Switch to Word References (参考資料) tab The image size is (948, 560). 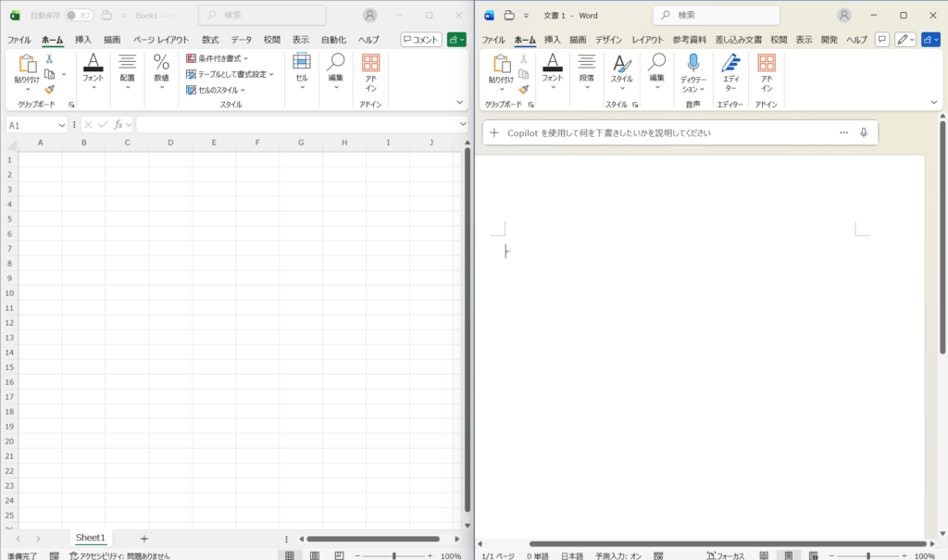pos(688,40)
